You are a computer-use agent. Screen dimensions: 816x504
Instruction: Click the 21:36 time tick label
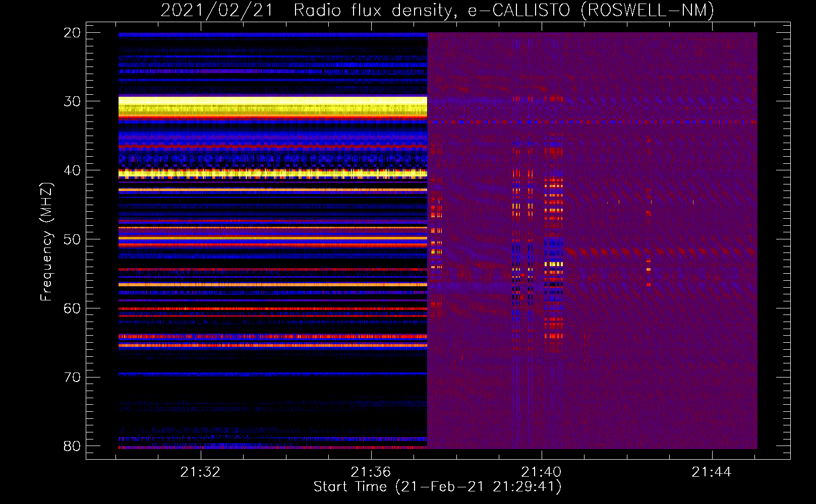pos(371,472)
